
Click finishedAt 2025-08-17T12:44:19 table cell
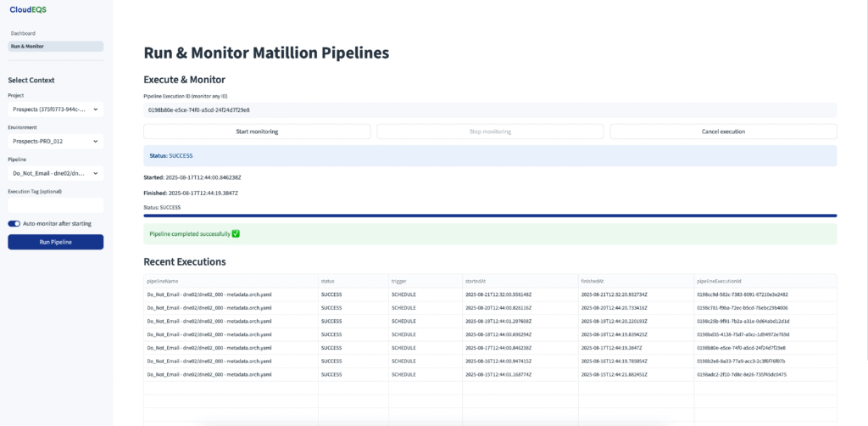(636, 348)
